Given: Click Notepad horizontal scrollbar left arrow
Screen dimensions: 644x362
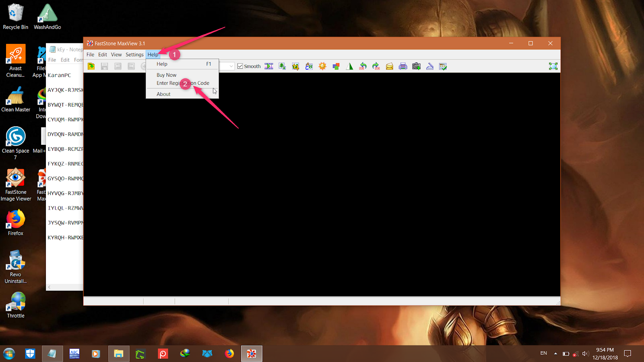Looking at the screenshot, I should point(49,287).
